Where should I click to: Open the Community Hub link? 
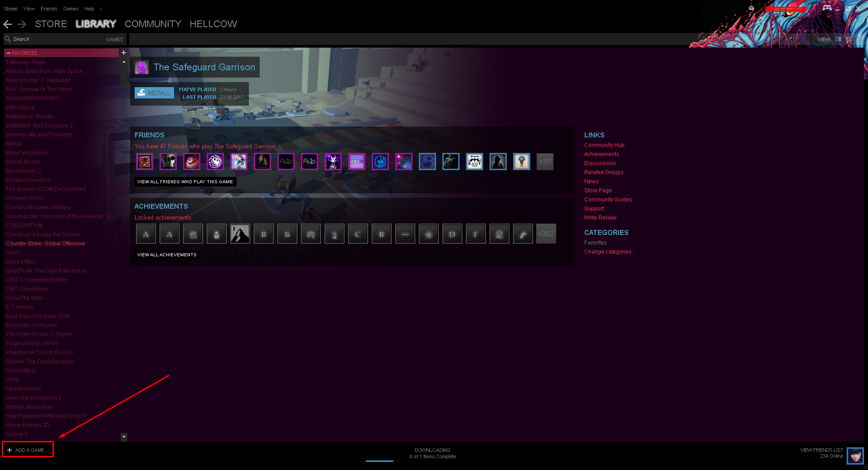pyautogui.click(x=604, y=145)
